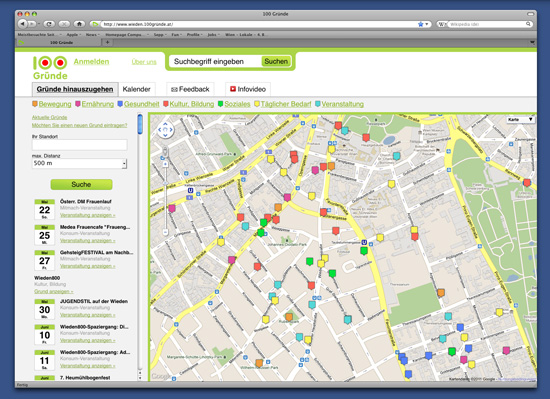Select the Gründe hinauszugehen tab
The width and height of the screenshot is (550, 399).
click(x=75, y=89)
